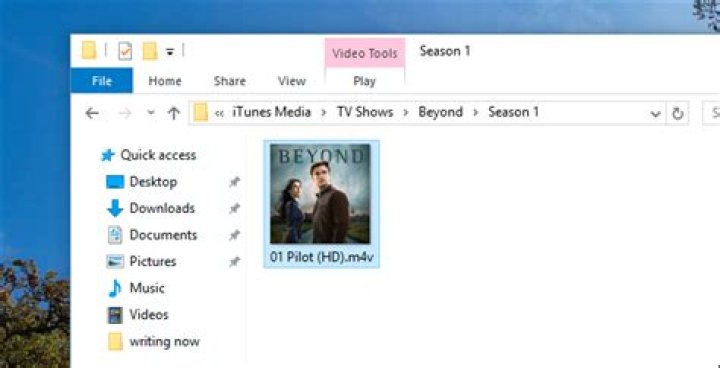This screenshot has height=368, width=720.
Task: Click the pin icon beside Downloads
Action: 235,209
